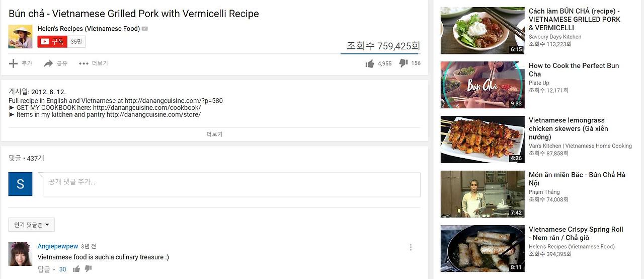Image resolution: width=644 pixels, height=279 pixels.
Task: Open Vietnamese Crispy Spring Roll video title
Action: tap(576, 233)
